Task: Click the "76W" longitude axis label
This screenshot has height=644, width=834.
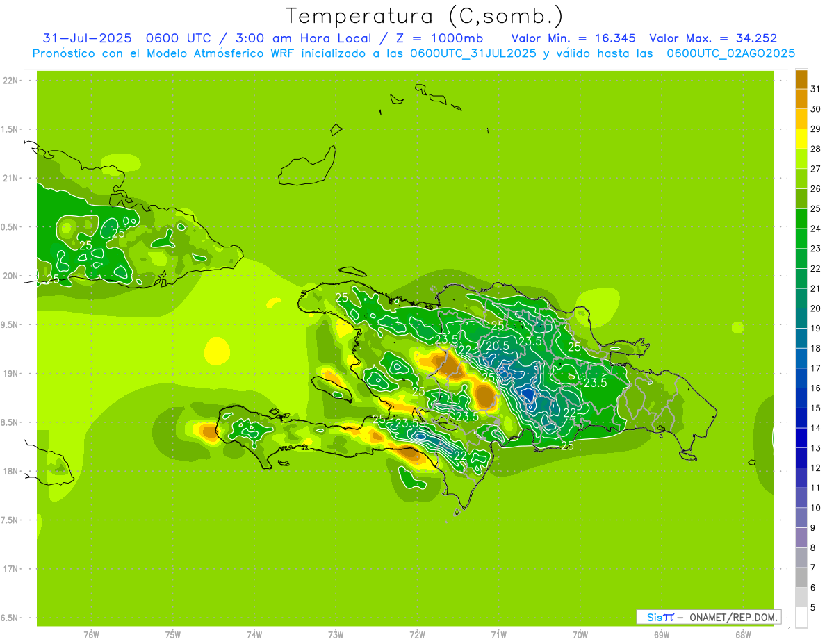Action: pos(91,635)
